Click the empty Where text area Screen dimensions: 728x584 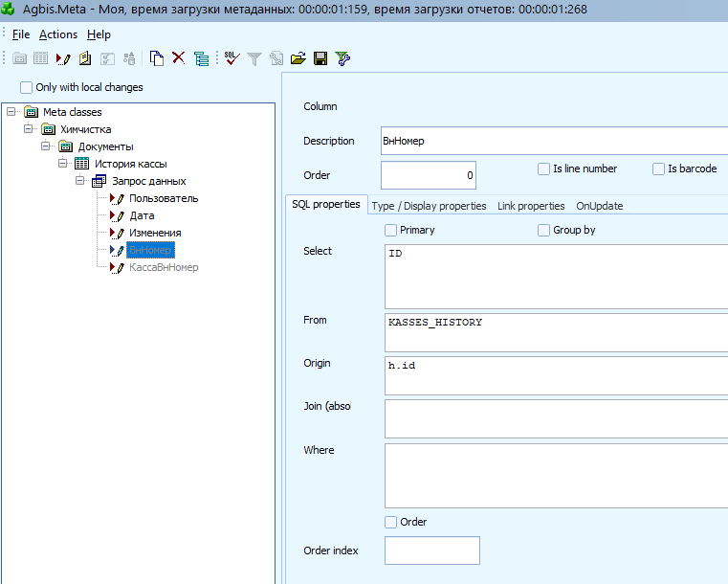[x=556, y=476]
